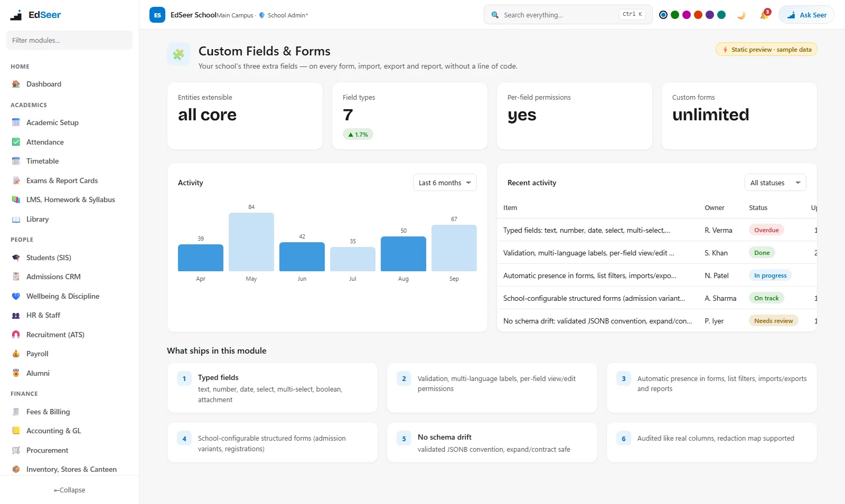The height and width of the screenshot is (504, 845).
Task: Open the All statuses filter dropdown
Action: [775, 183]
